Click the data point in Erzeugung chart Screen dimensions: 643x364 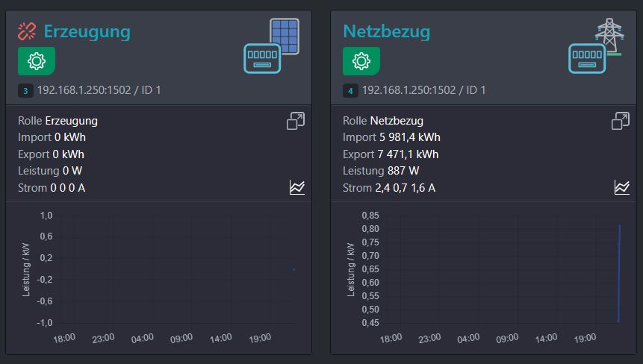(293, 269)
